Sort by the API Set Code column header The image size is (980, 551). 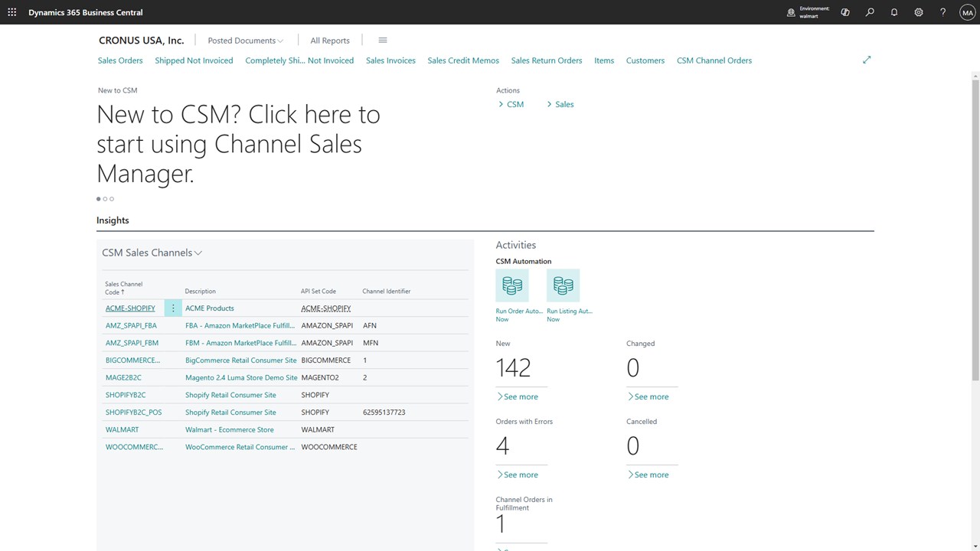pyautogui.click(x=318, y=292)
